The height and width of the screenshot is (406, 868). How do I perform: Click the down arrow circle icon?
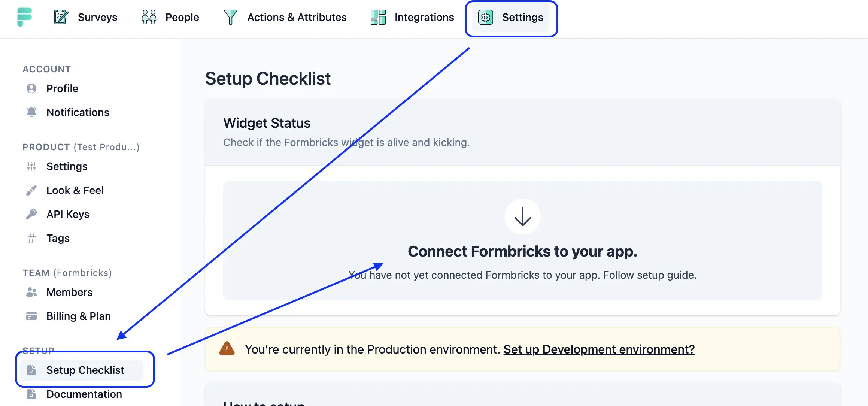(x=522, y=216)
